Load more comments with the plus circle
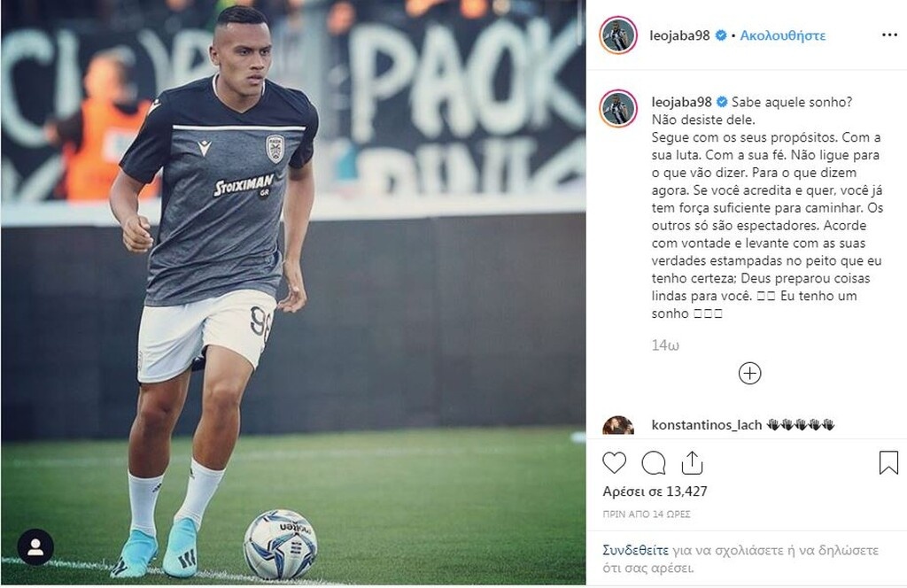 [x=749, y=374]
